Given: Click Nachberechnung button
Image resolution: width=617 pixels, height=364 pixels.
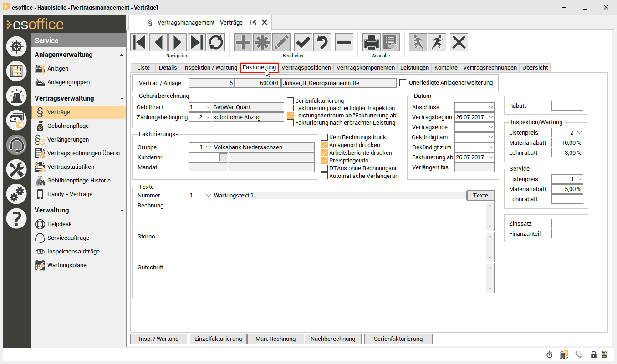Looking at the screenshot, I should [333, 339].
